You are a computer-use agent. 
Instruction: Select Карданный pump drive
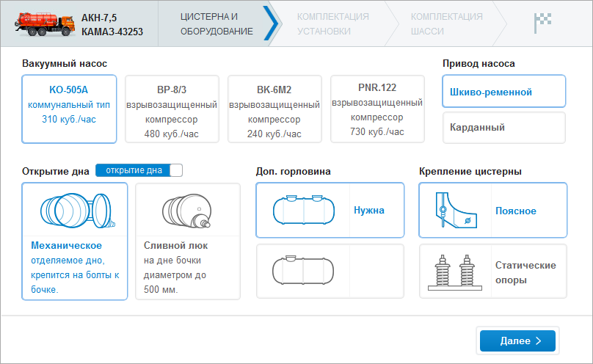503,127
